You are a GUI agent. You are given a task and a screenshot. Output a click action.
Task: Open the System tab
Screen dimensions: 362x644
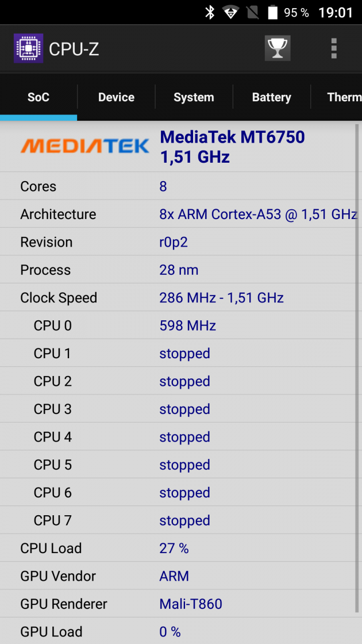click(194, 97)
